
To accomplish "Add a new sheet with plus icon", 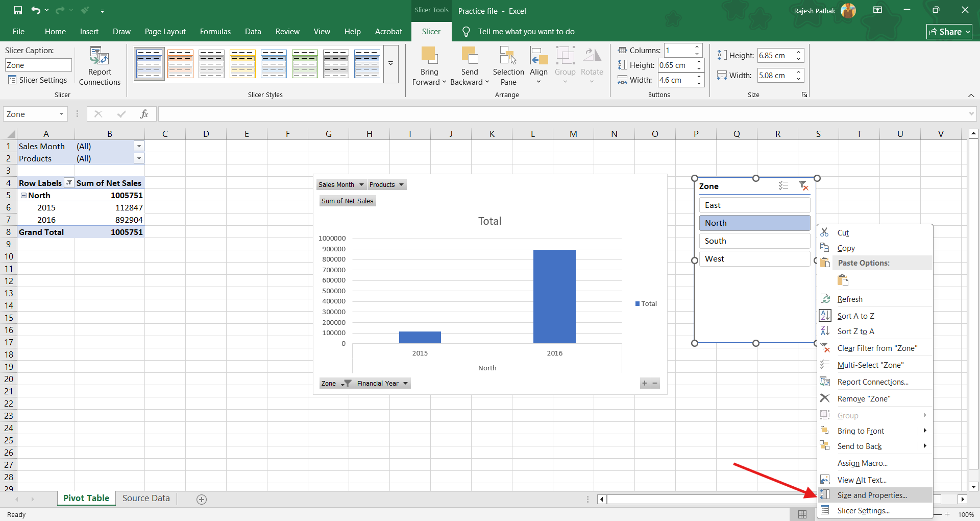I will [x=202, y=499].
